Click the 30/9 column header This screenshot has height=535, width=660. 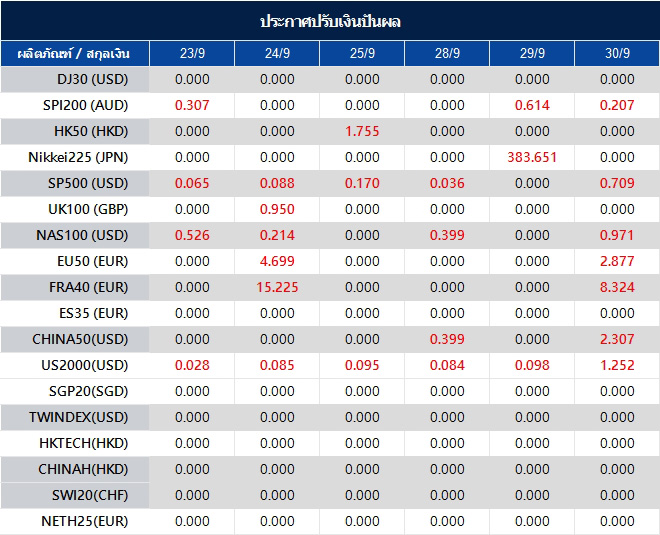(x=617, y=53)
